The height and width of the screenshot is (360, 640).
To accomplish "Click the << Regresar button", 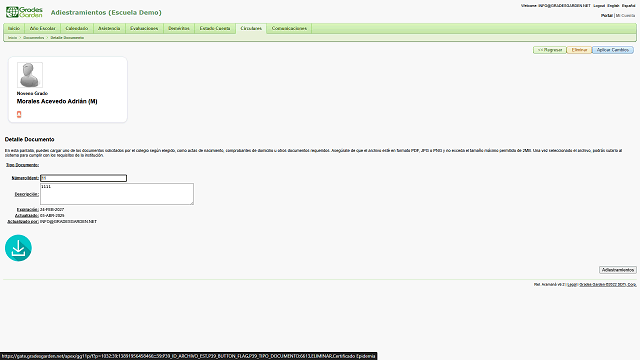I will 549,50.
